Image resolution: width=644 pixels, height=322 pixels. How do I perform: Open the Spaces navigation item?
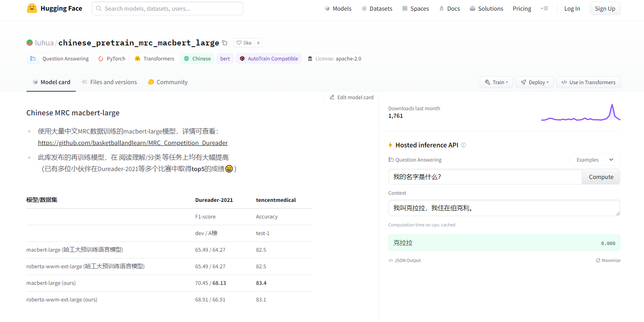pyautogui.click(x=416, y=8)
